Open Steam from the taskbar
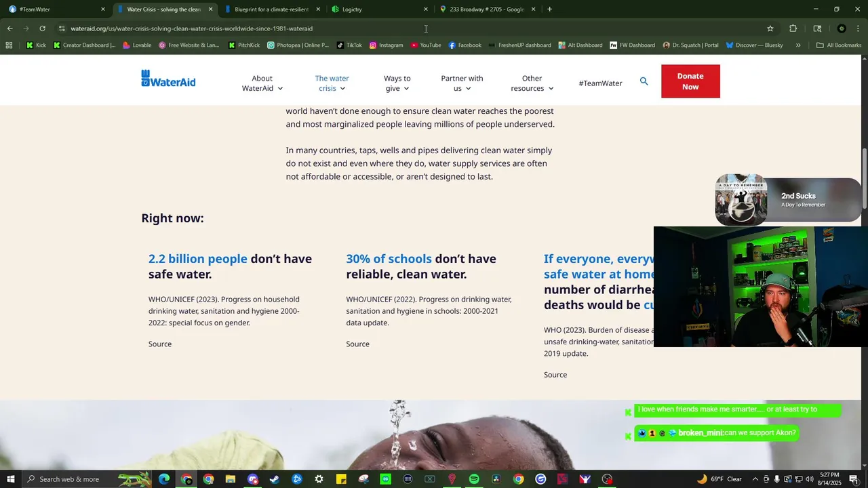The height and width of the screenshot is (488, 868). tap(275, 479)
